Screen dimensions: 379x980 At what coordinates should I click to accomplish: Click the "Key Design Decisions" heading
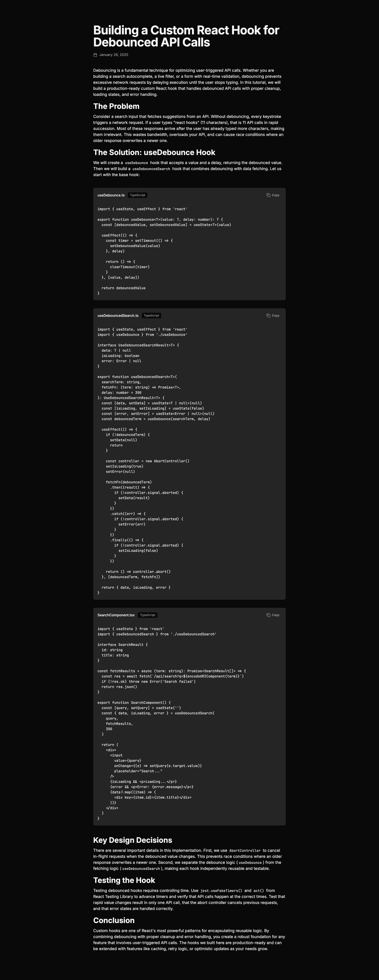pos(133,840)
